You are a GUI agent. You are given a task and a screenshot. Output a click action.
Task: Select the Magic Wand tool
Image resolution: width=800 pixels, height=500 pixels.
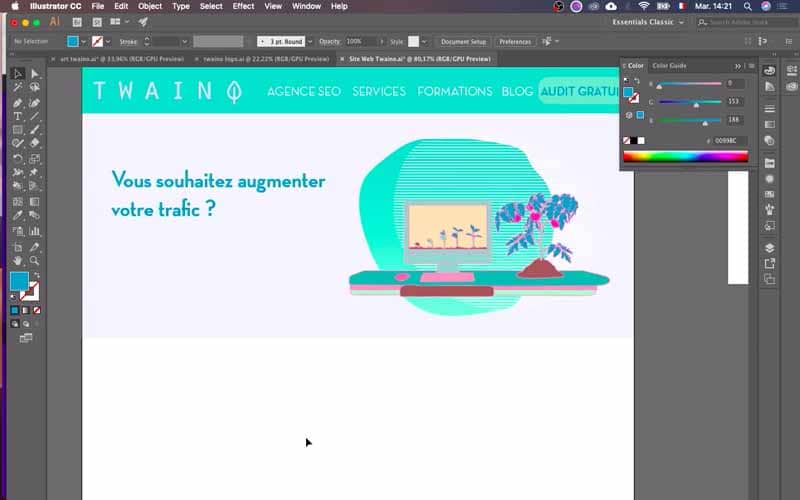(x=17, y=88)
